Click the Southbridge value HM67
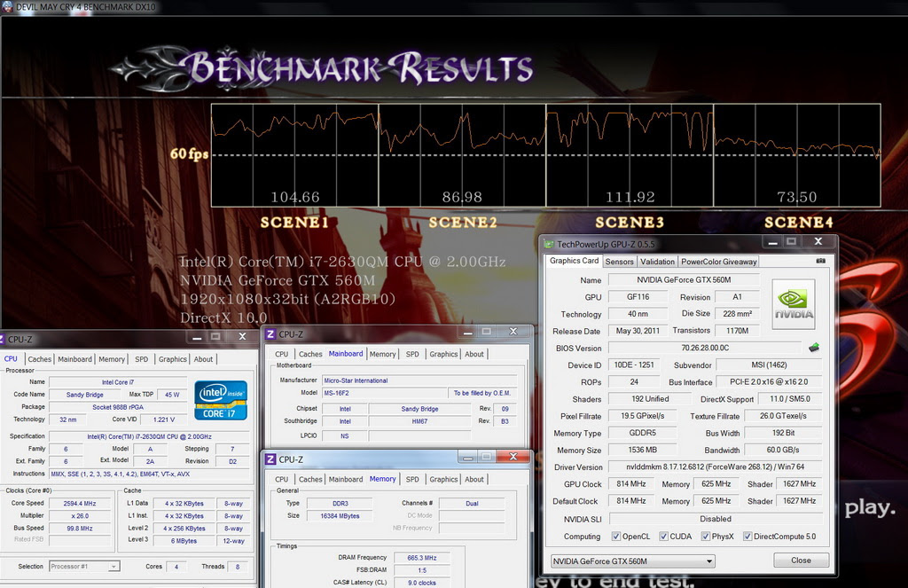 419,421
